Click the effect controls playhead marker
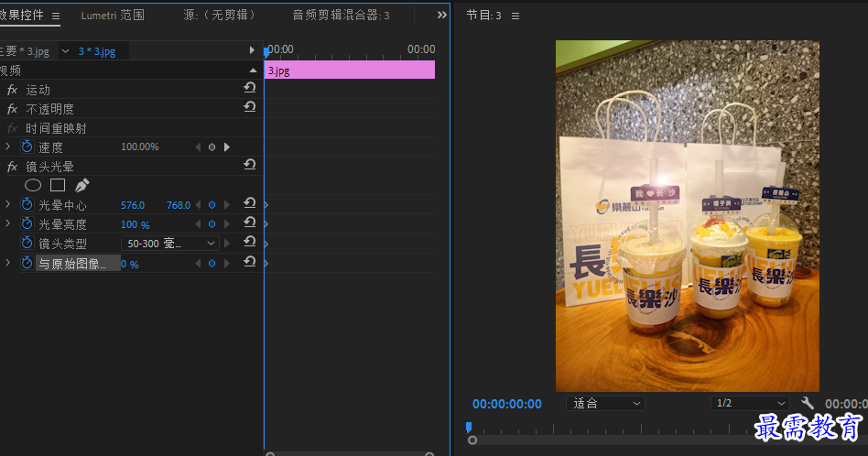868x456 pixels. pos(266,52)
